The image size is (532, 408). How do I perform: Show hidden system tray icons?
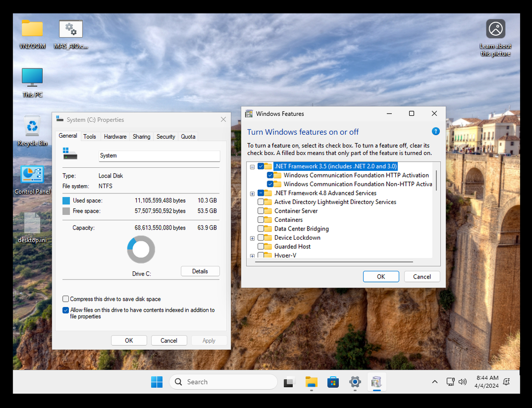point(435,382)
